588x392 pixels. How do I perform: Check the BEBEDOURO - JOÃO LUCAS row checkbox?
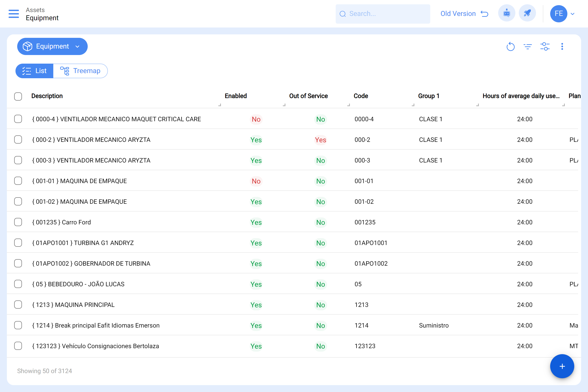click(x=18, y=284)
